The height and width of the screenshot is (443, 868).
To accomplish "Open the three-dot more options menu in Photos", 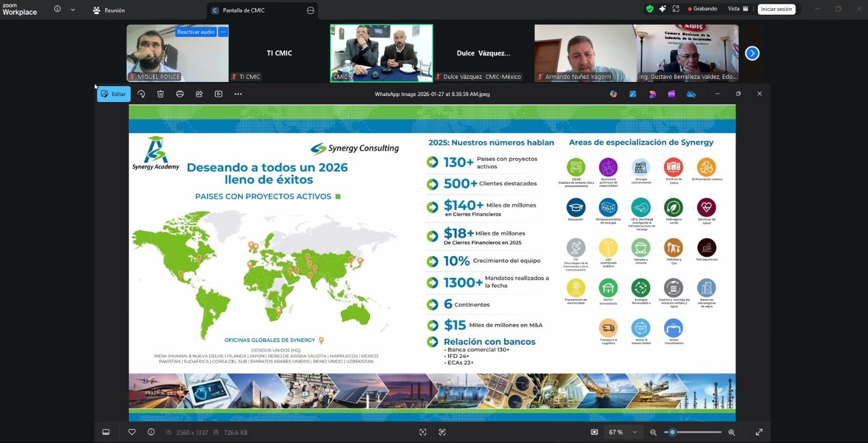I will [238, 94].
